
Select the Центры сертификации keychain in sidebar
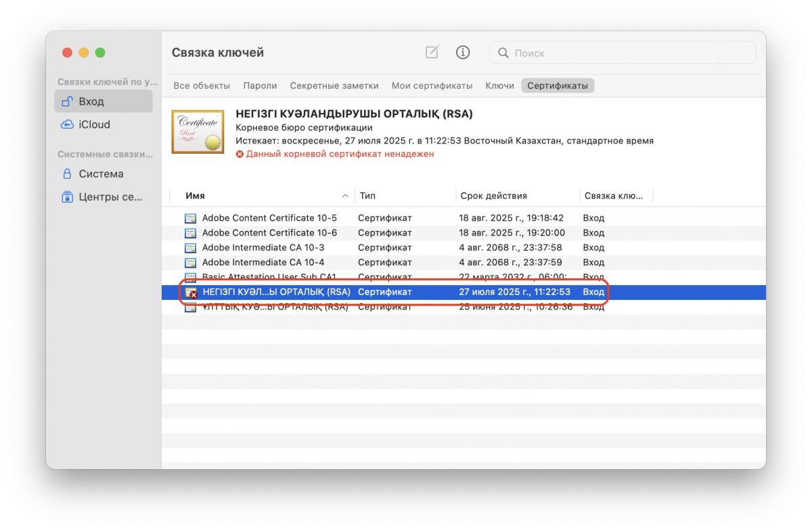pyautogui.click(x=104, y=197)
